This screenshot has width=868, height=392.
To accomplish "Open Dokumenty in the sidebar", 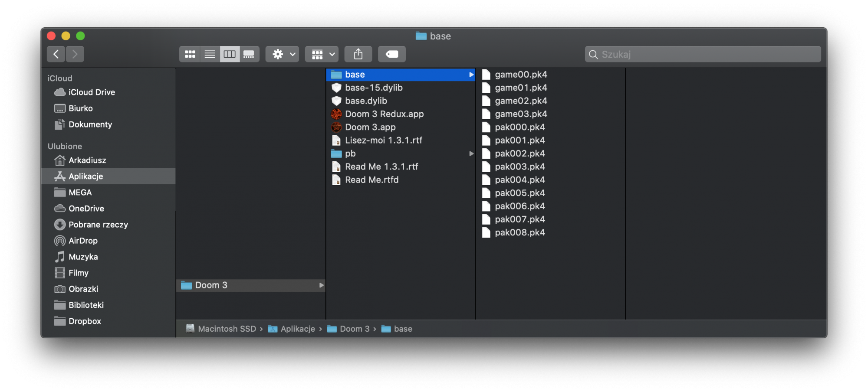I will [x=108, y=124].
